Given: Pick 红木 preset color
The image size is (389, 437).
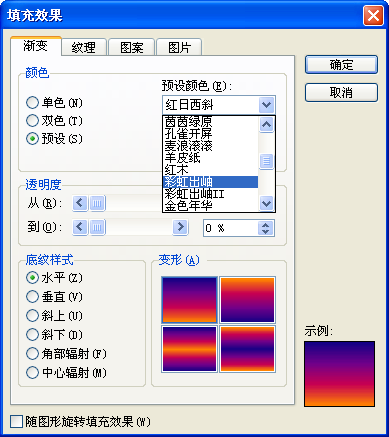Looking at the screenshot, I should click(211, 170).
